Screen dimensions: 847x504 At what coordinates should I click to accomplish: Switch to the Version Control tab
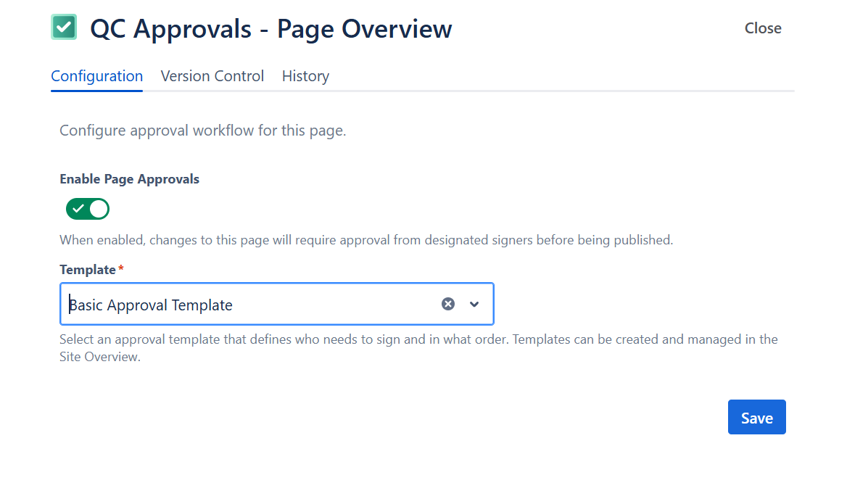click(x=212, y=76)
